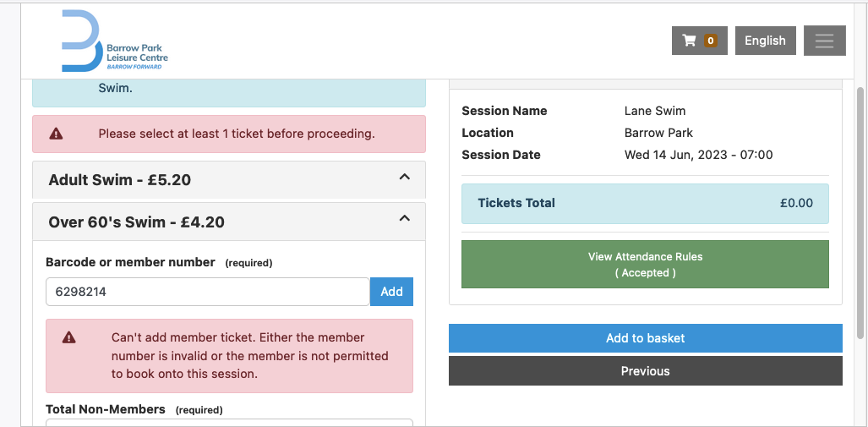Add the entered member number
The image size is (868, 427).
391,292
